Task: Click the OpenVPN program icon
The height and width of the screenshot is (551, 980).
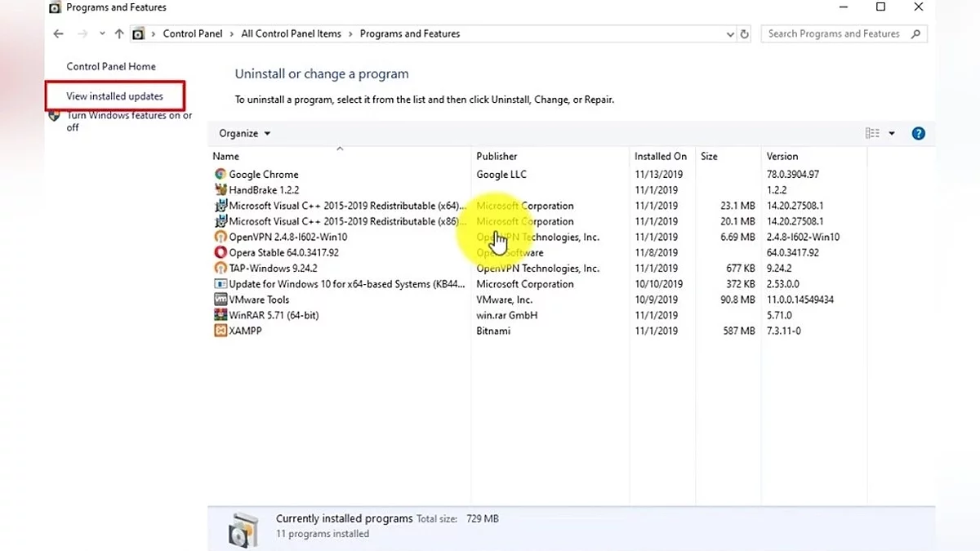Action: point(220,237)
